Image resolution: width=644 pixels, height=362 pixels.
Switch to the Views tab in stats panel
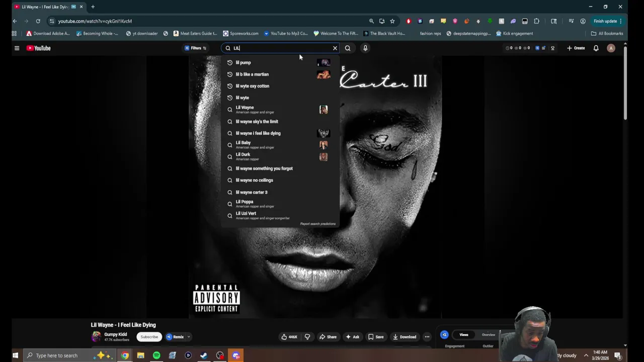click(x=464, y=335)
